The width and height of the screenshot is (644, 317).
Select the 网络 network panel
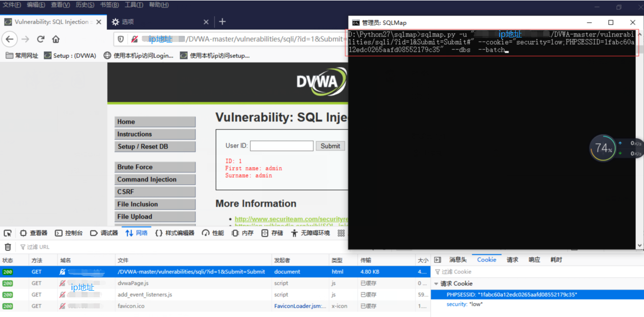[137, 233]
